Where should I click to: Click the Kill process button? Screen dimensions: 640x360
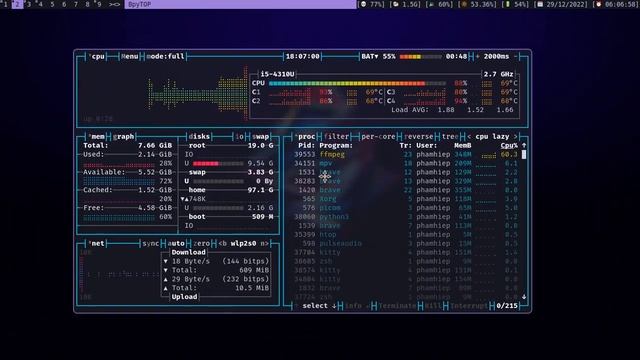pos(433,306)
